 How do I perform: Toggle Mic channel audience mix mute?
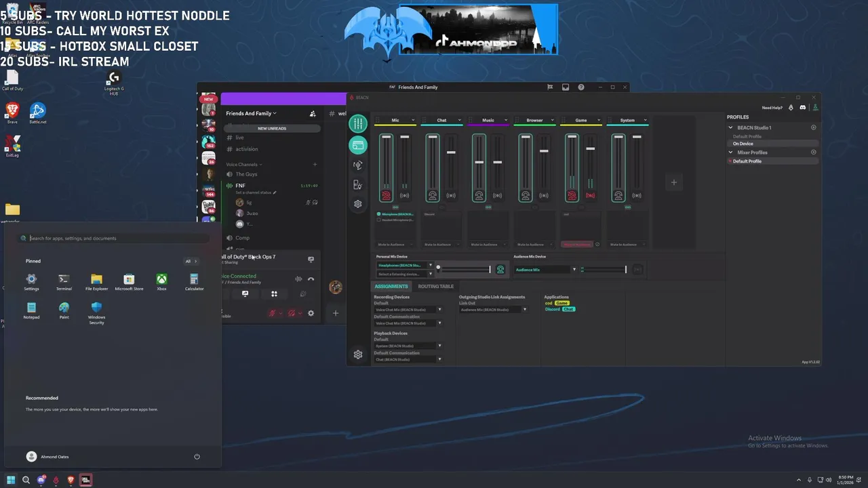coord(404,195)
